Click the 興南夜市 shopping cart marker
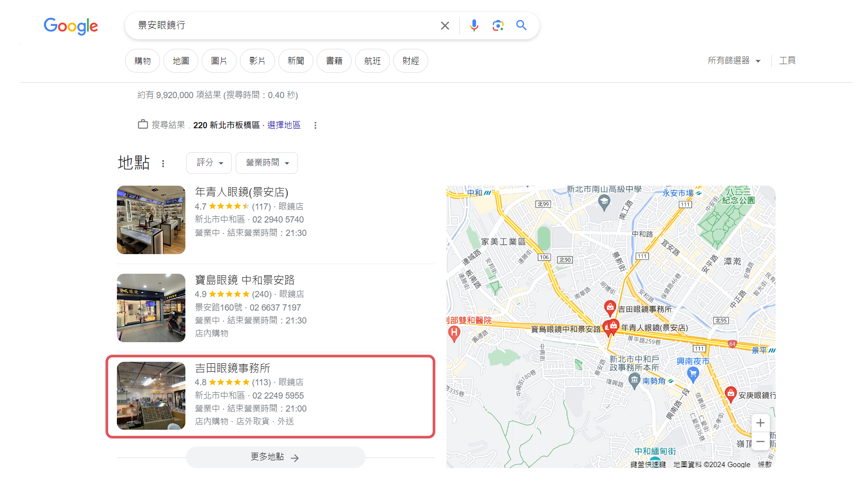 coord(693,375)
